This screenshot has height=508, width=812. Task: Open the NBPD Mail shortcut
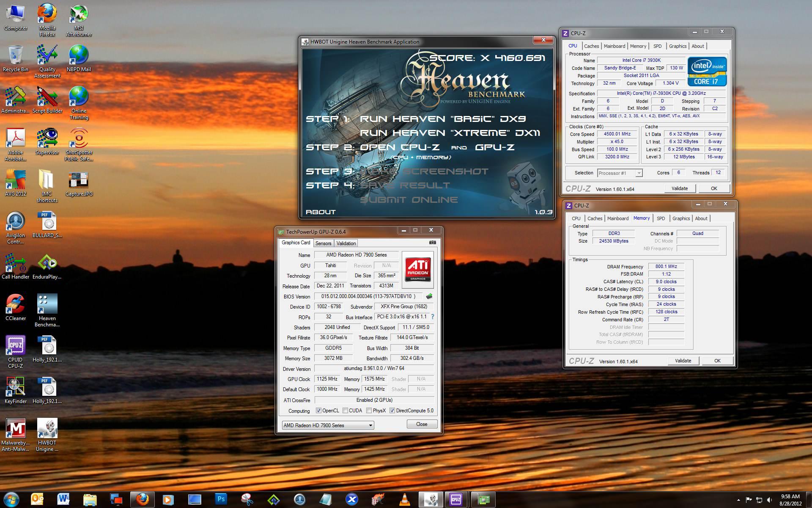(79, 58)
